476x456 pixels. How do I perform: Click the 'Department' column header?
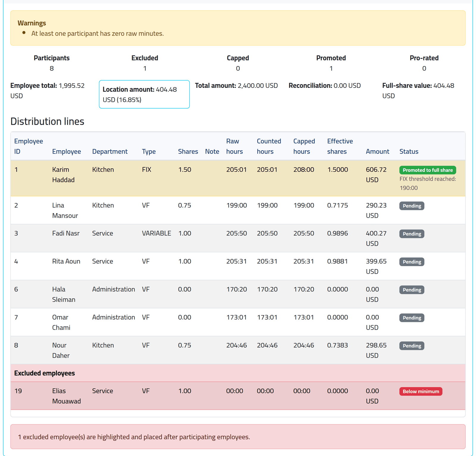tap(110, 152)
